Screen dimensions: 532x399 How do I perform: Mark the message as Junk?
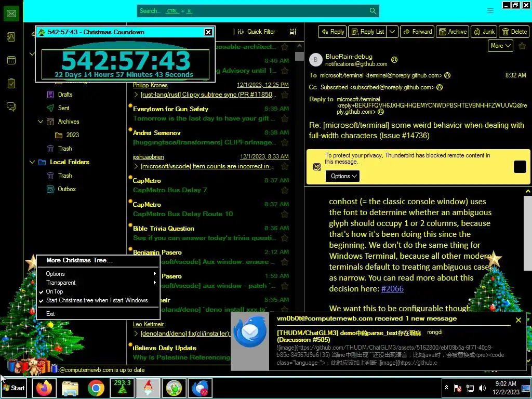click(x=484, y=32)
